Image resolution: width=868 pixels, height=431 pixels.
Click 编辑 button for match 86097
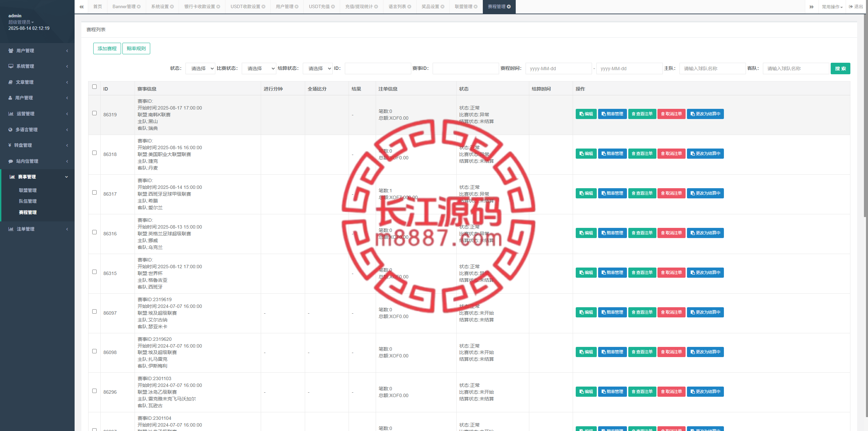click(586, 312)
